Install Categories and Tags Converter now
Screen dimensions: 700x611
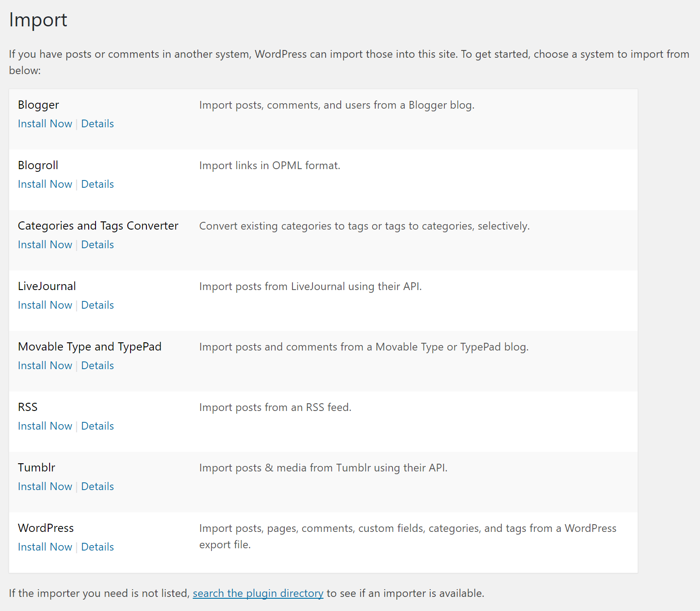coord(45,245)
